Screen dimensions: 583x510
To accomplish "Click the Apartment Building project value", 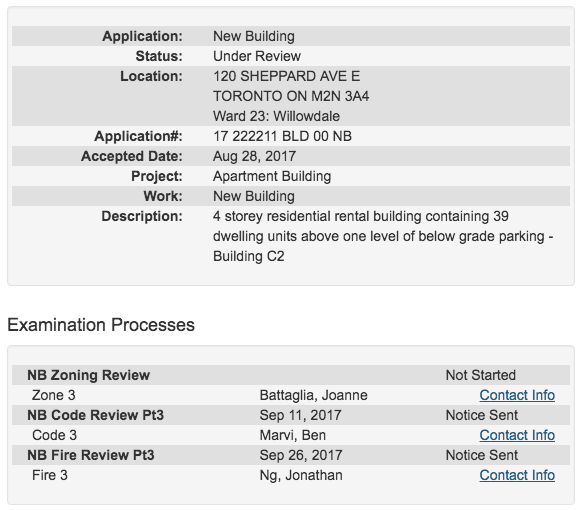I will tap(272, 176).
